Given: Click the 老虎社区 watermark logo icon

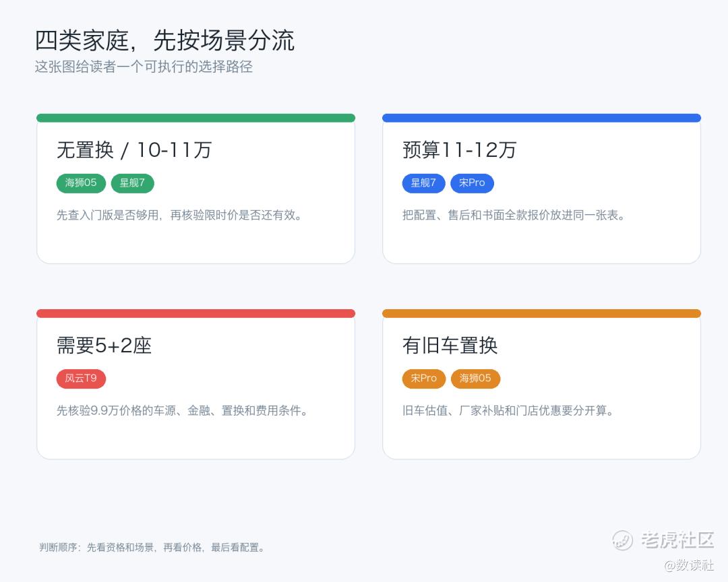Looking at the screenshot, I should pos(622,540).
